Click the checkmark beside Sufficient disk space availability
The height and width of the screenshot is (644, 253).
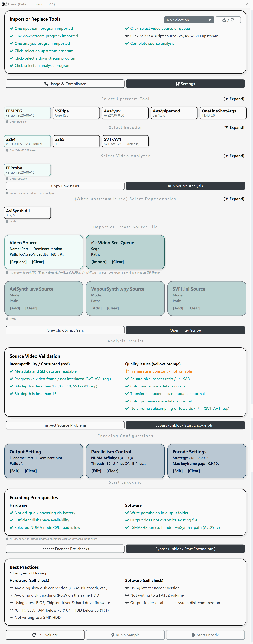[11, 520]
